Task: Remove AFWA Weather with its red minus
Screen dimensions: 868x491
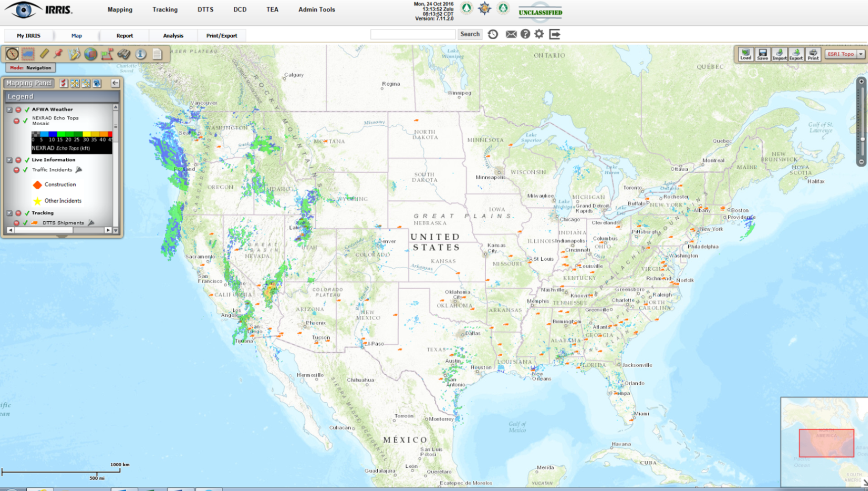Action: (x=18, y=109)
